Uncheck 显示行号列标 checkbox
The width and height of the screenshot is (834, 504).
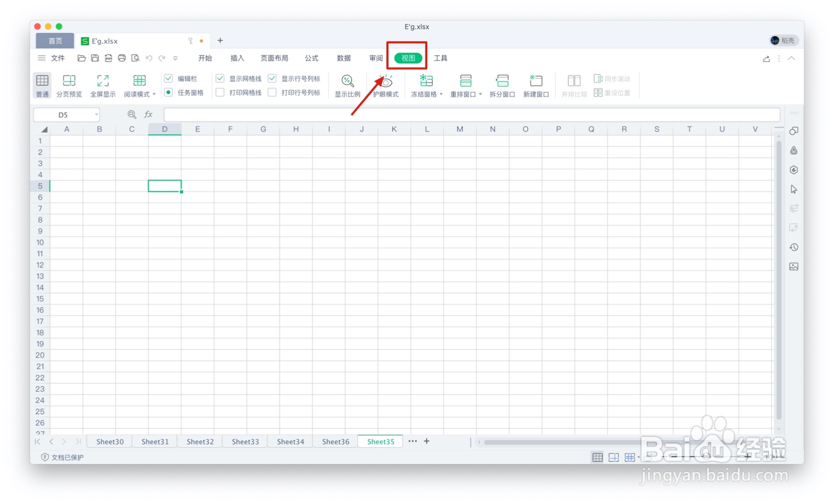[272, 79]
